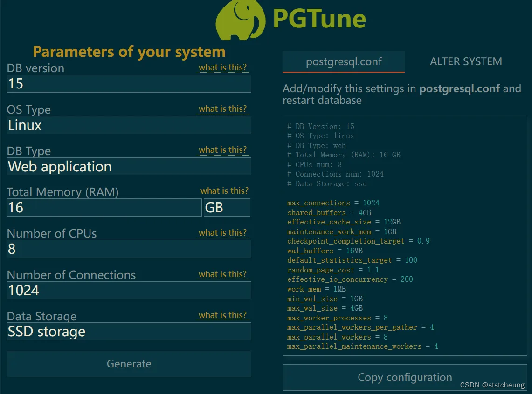Click the 'max_parallel_workers = 8' line
The image size is (532, 394).
point(338,337)
